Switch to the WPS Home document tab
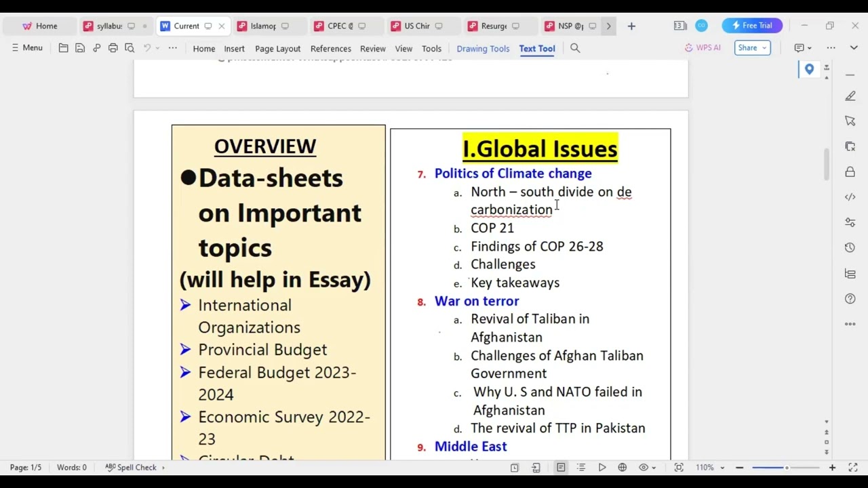Image resolution: width=868 pixels, height=488 pixels. point(39,26)
